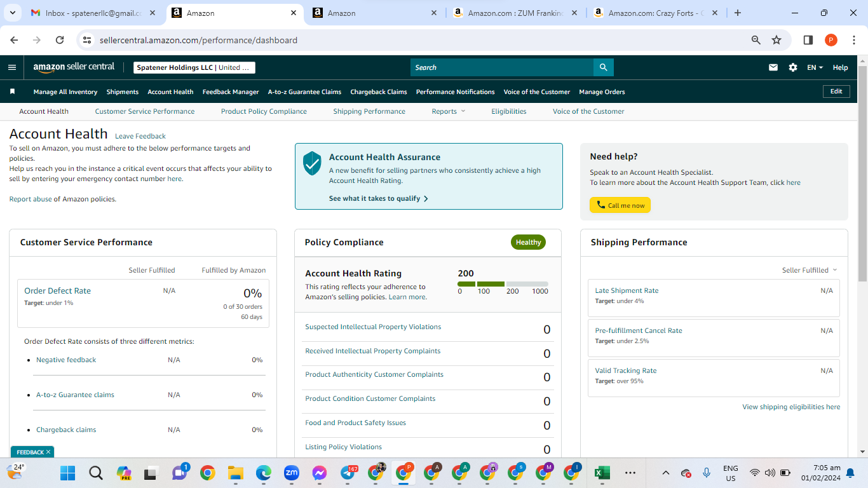Switch to the Product Policy Compliance tab
This screenshot has height=488, width=868.
[264, 111]
